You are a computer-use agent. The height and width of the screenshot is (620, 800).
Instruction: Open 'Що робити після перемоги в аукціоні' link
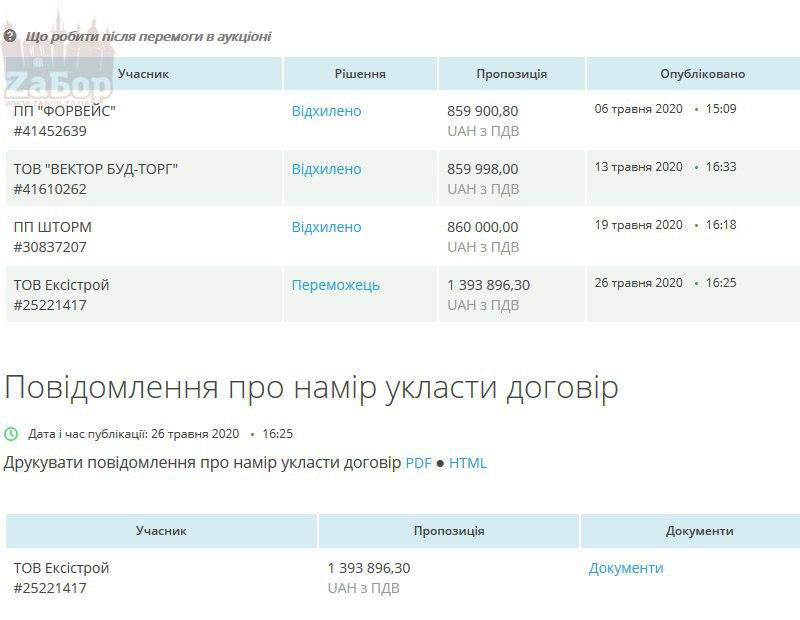[148, 36]
